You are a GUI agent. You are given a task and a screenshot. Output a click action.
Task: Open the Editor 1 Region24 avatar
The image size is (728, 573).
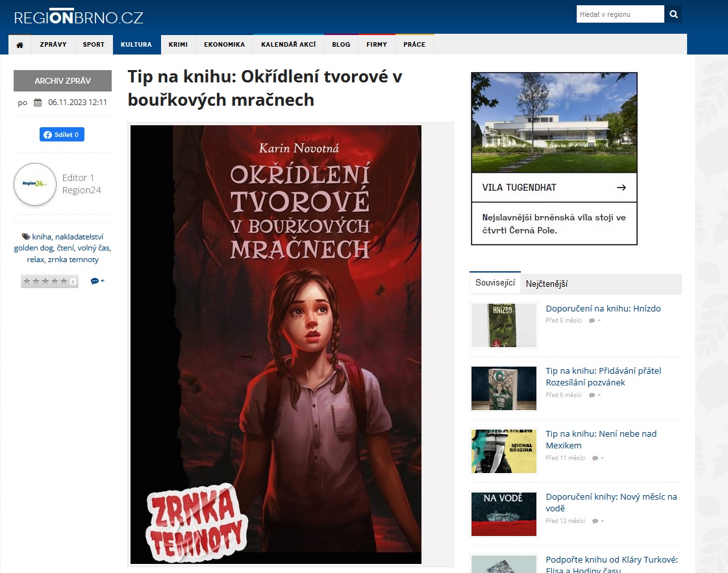click(35, 184)
